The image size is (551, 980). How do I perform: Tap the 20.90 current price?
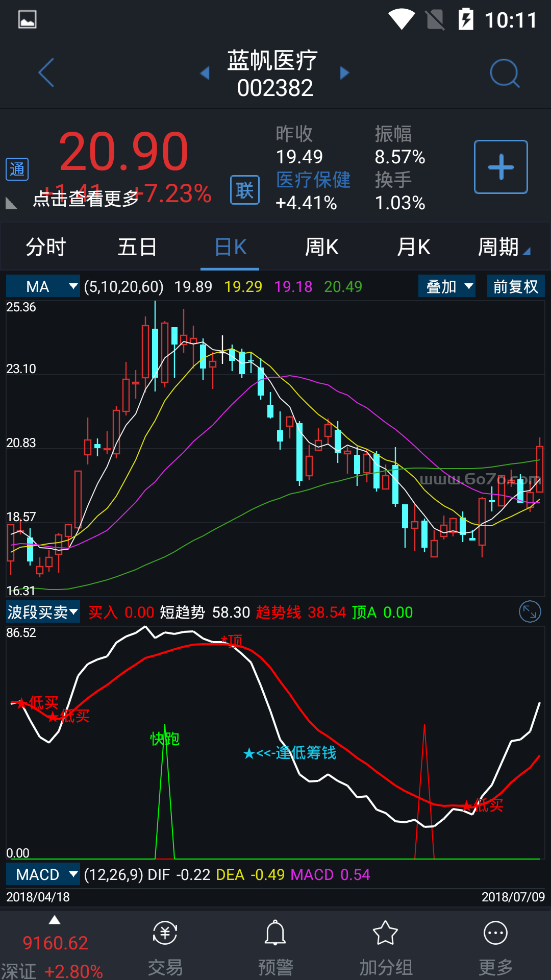[x=124, y=152]
